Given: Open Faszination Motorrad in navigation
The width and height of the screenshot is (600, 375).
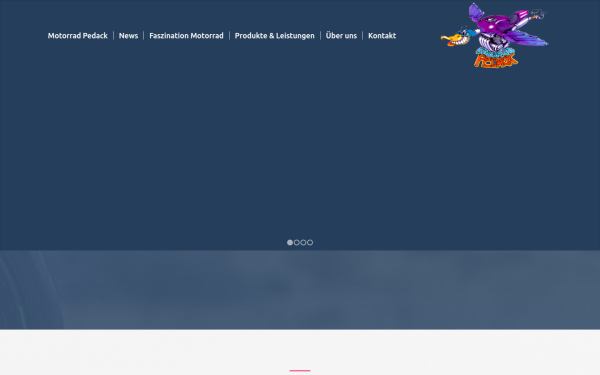Looking at the screenshot, I should tap(186, 36).
